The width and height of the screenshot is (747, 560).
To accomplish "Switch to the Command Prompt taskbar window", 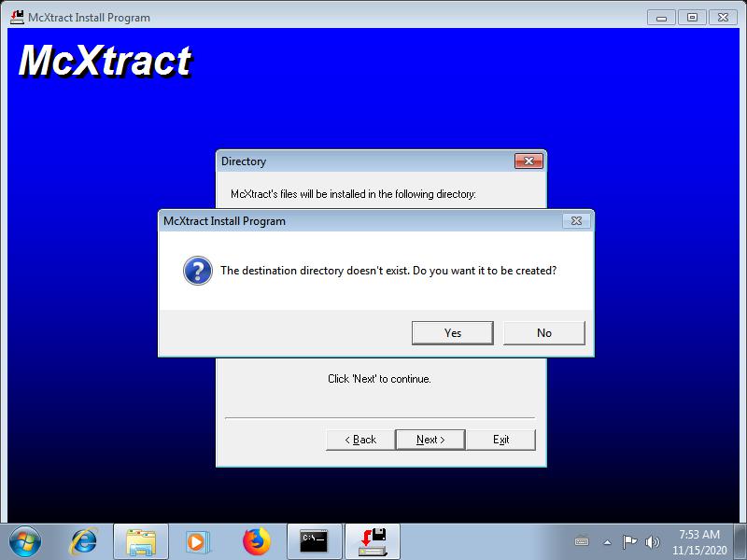I will pyautogui.click(x=315, y=542).
